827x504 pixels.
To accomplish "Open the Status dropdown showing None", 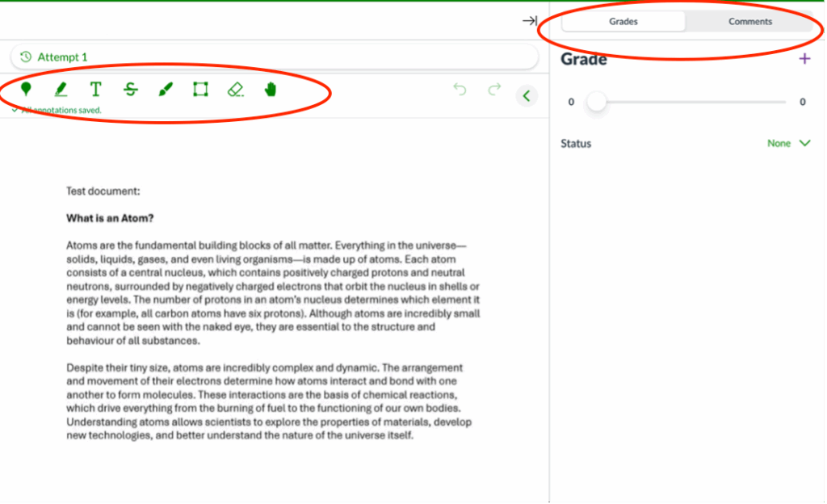I will pos(789,144).
